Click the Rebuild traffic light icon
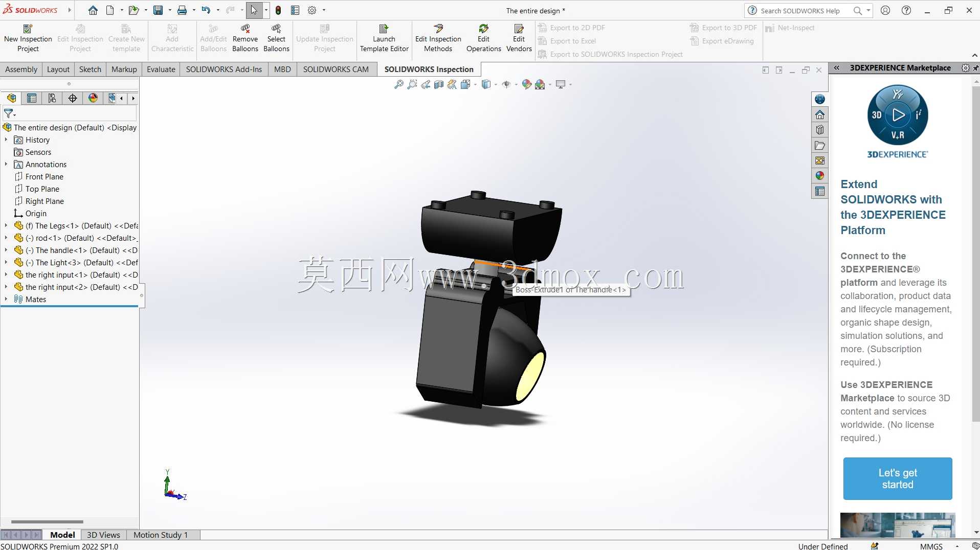Image resolution: width=980 pixels, height=550 pixels. click(x=278, y=10)
